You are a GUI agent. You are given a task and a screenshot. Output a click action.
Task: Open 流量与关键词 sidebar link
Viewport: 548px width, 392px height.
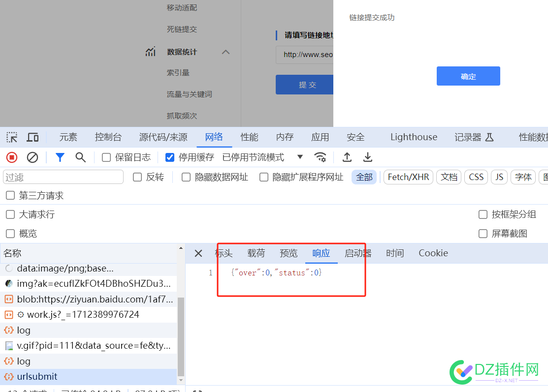190,94
